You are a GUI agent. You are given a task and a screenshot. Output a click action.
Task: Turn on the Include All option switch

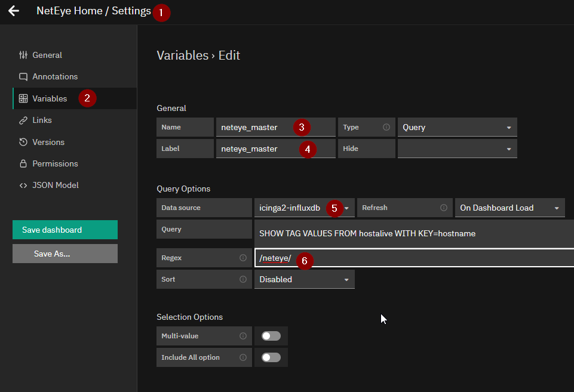pyautogui.click(x=271, y=357)
